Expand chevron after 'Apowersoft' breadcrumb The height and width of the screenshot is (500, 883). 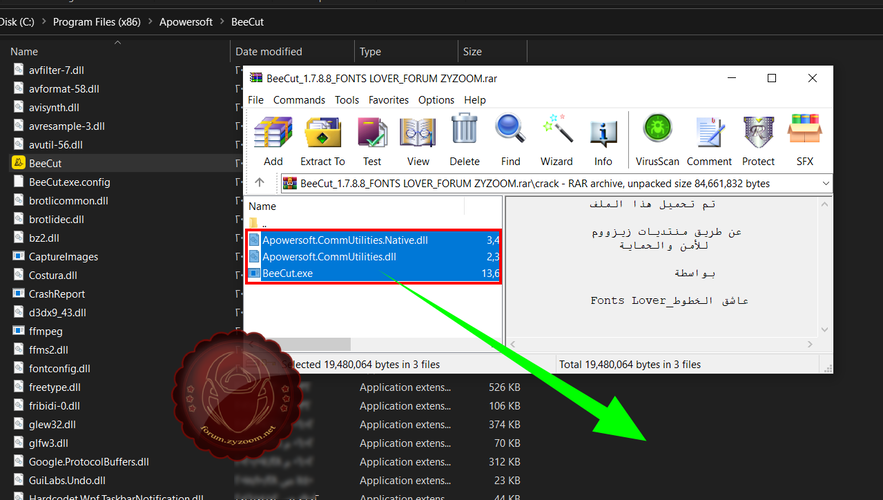(x=222, y=21)
